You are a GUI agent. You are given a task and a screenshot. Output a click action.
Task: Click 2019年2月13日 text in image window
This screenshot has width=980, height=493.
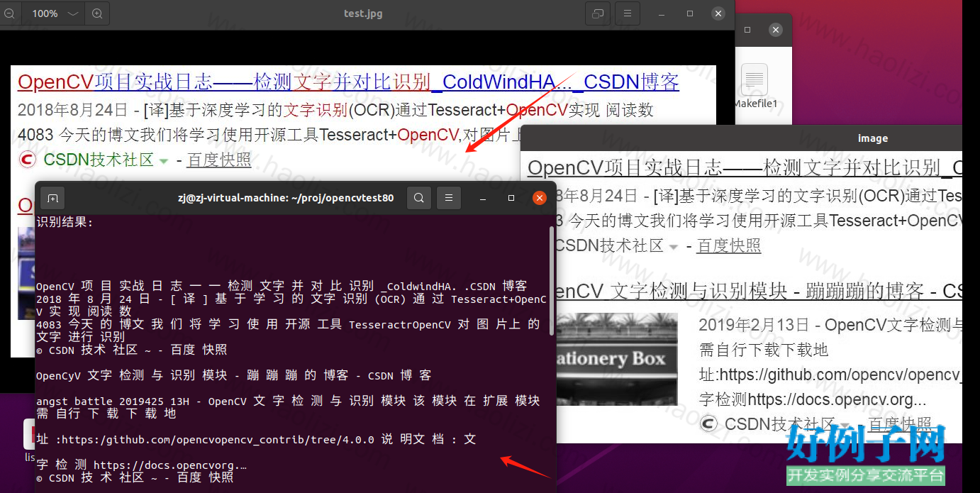[x=754, y=325]
